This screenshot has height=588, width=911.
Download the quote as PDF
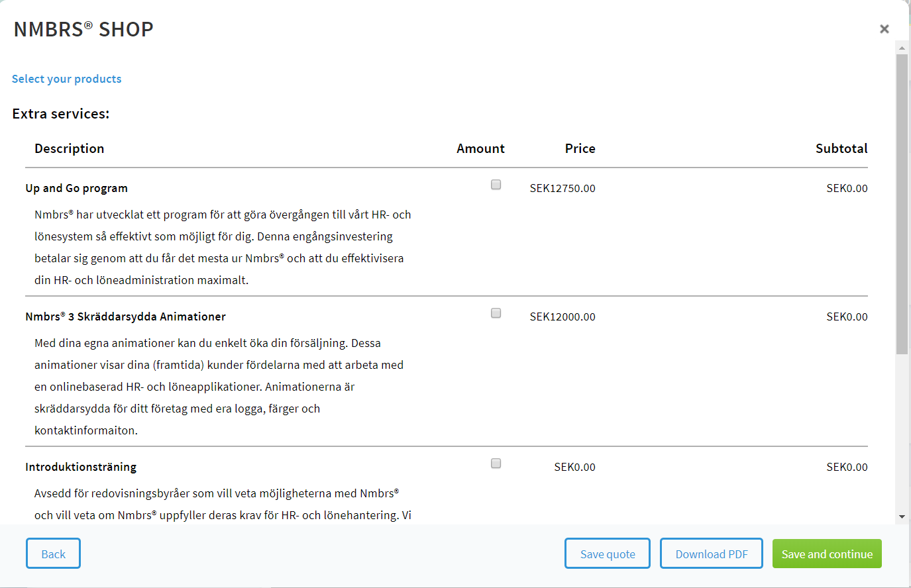pyautogui.click(x=712, y=554)
